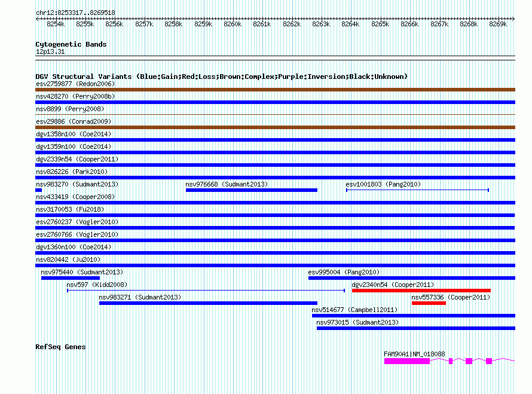This screenshot has width=532, height=394.
Task: Select the red nsv557336 loss bar
Action: pos(429,303)
